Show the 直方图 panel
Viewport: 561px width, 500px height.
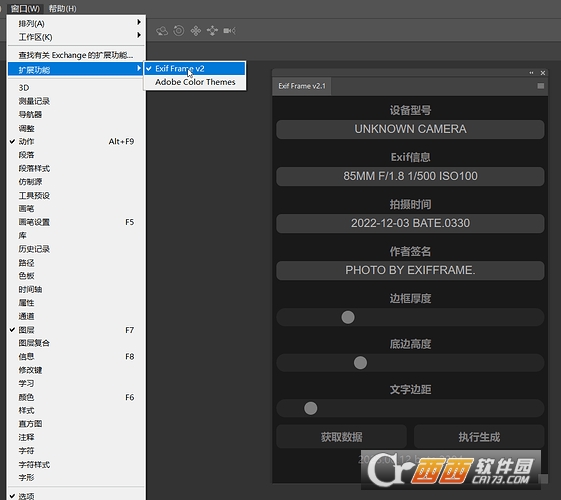(76, 424)
